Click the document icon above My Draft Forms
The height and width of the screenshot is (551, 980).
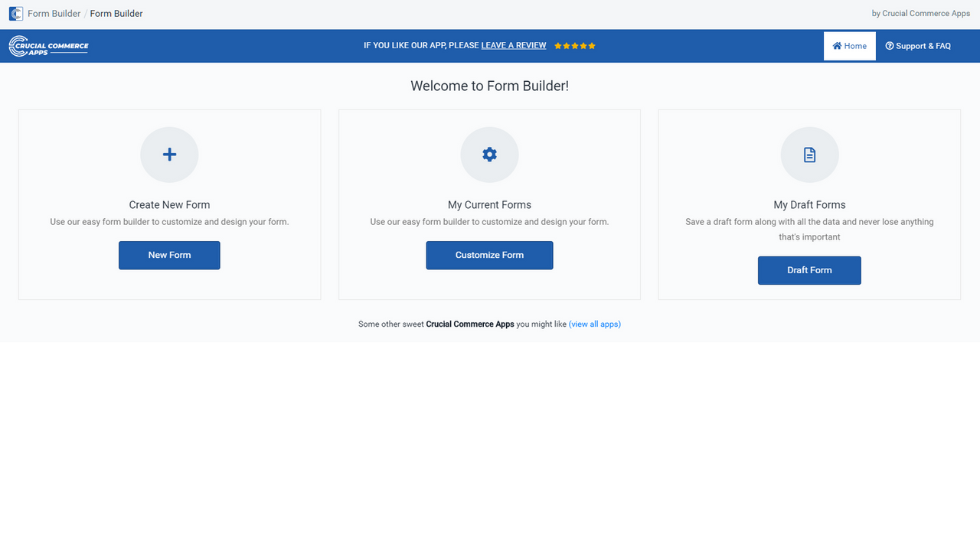(809, 155)
